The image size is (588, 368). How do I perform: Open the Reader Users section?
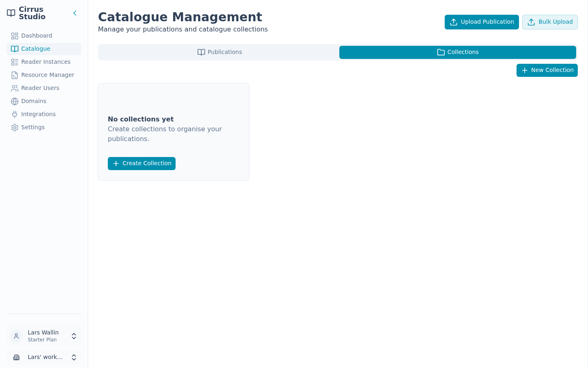[x=44, y=88]
